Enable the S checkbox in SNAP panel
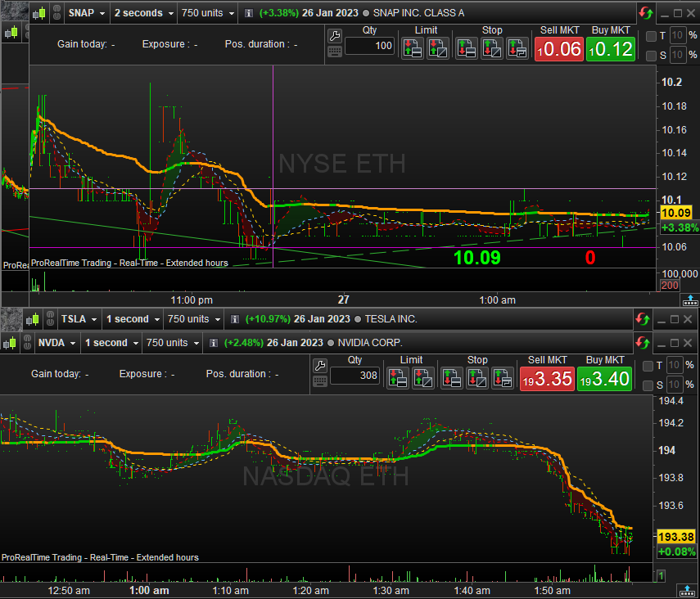This screenshot has height=599, width=700. (651, 56)
